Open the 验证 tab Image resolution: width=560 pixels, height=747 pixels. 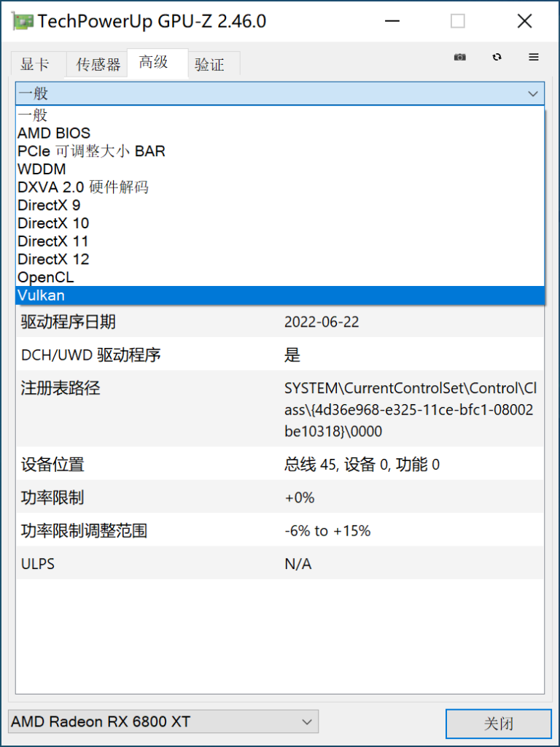[209, 64]
